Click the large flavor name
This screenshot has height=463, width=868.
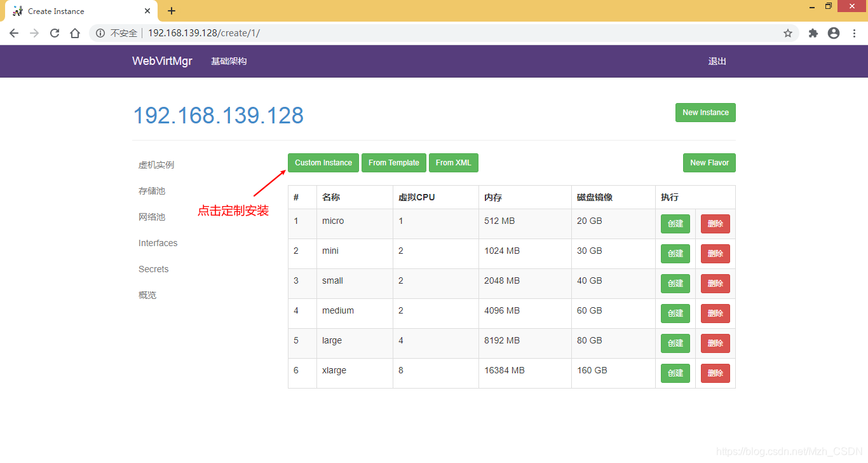click(332, 340)
